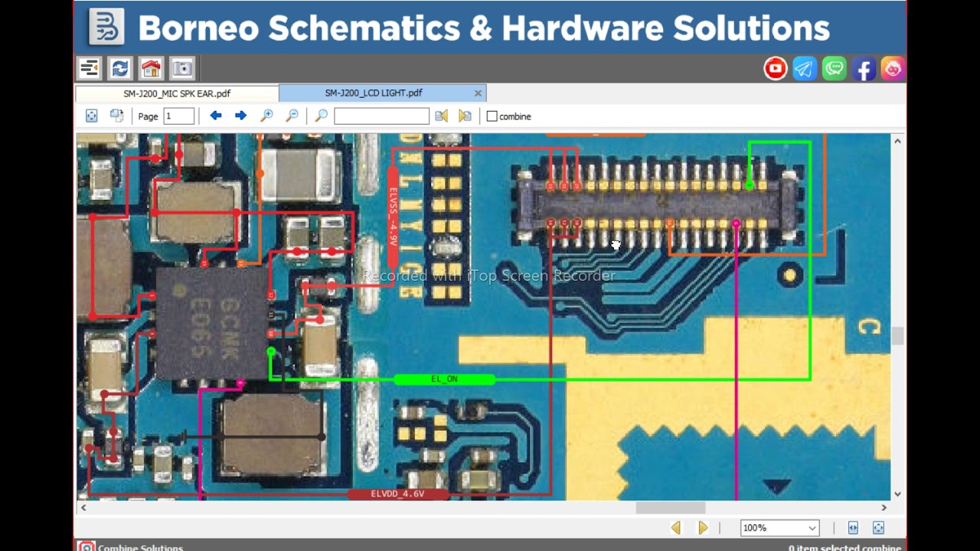Click the rotate pages icon
This screenshot has height=551, width=980.
(x=116, y=116)
